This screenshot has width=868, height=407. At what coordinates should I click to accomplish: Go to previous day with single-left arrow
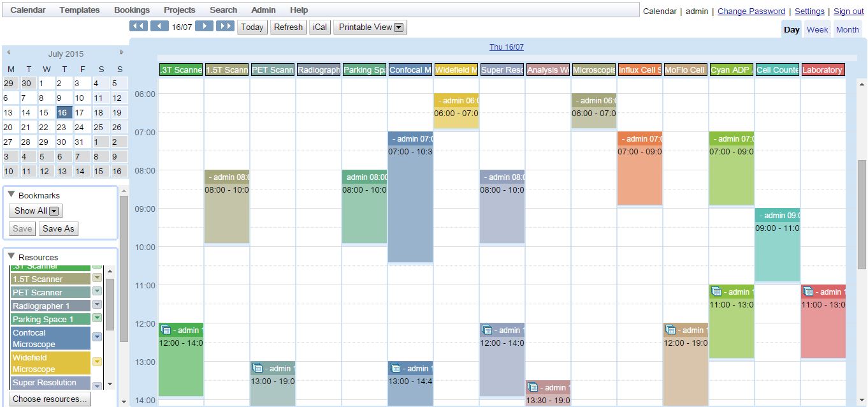pos(159,26)
